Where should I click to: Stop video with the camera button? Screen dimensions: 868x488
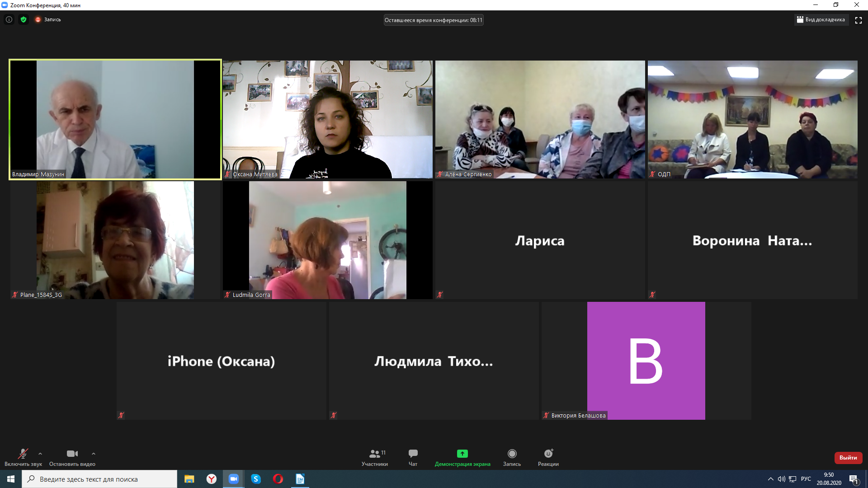pos(72,454)
